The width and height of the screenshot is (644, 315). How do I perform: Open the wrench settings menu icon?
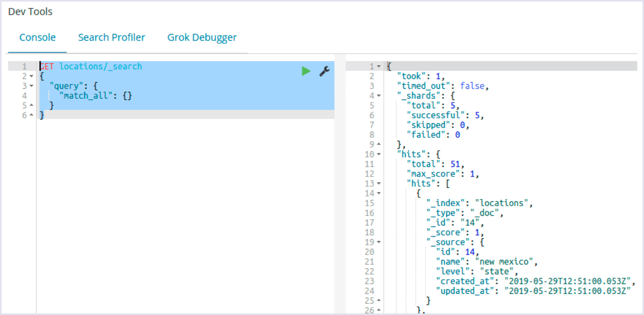[324, 71]
